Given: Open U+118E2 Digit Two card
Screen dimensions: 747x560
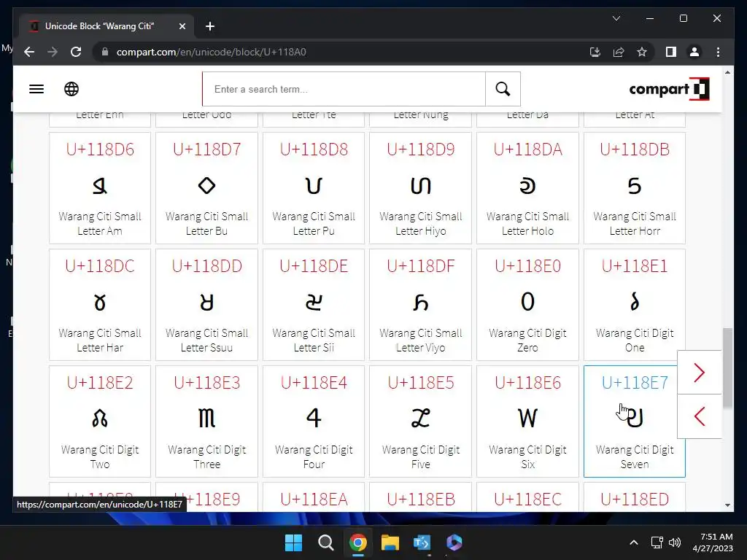Looking at the screenshot, I should click(x=99, y=421).
